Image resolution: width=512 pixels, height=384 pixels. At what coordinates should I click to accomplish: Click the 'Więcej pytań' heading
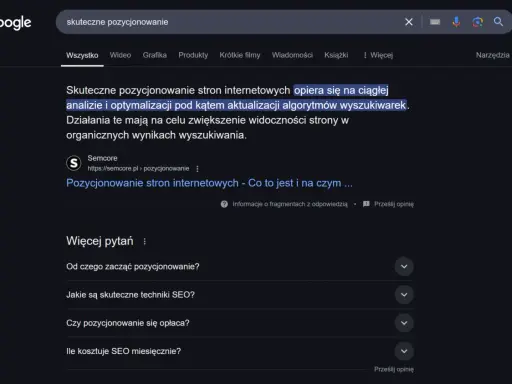pos(100,241)
